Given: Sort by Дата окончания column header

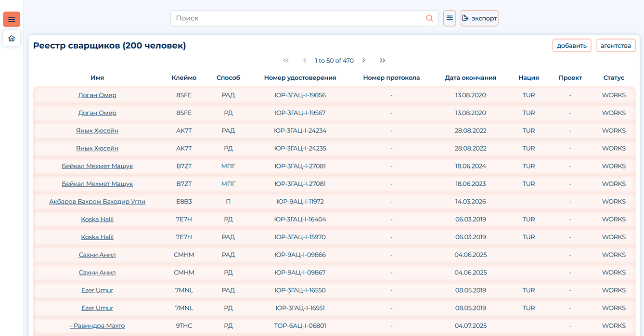Looking at the screenshot, I should tap(470, 78).
